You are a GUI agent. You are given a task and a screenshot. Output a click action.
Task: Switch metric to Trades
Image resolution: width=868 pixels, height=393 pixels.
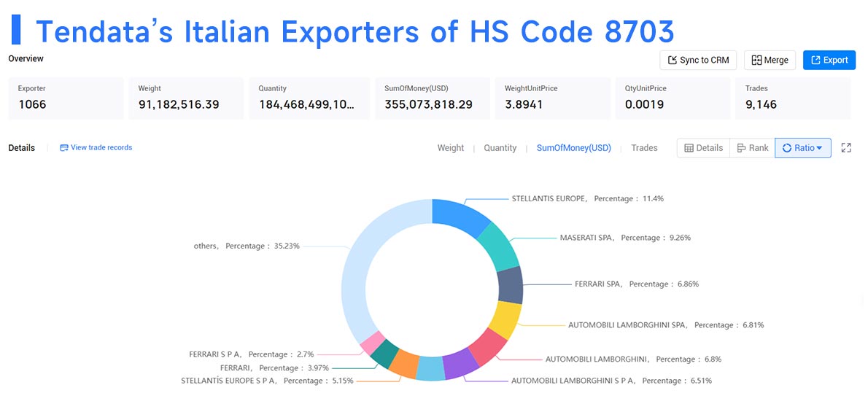point(644,148)
